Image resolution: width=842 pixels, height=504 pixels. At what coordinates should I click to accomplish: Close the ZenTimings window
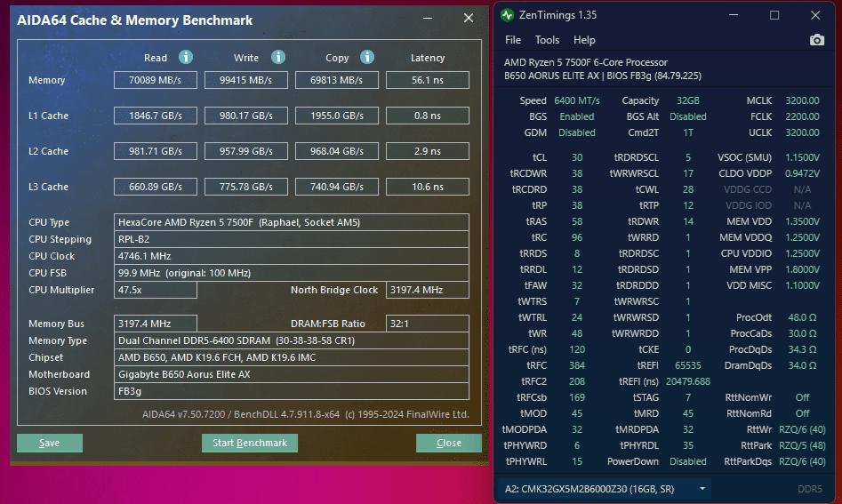click(x=815, y=15)
